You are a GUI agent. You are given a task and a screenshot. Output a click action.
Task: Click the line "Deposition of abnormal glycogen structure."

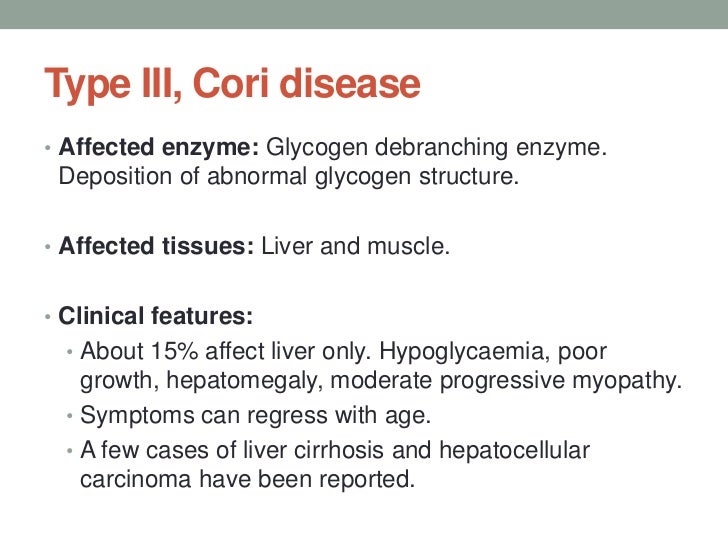tap(288, 177)
